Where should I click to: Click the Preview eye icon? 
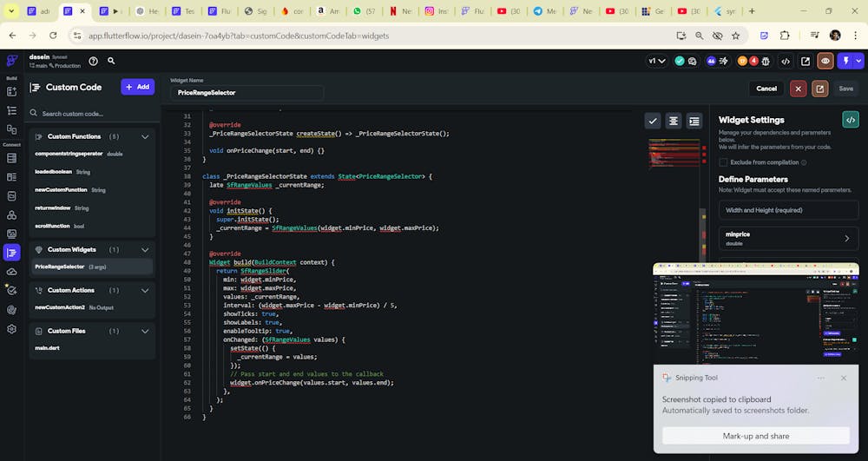pyautogui.click(x=825, y=61)
